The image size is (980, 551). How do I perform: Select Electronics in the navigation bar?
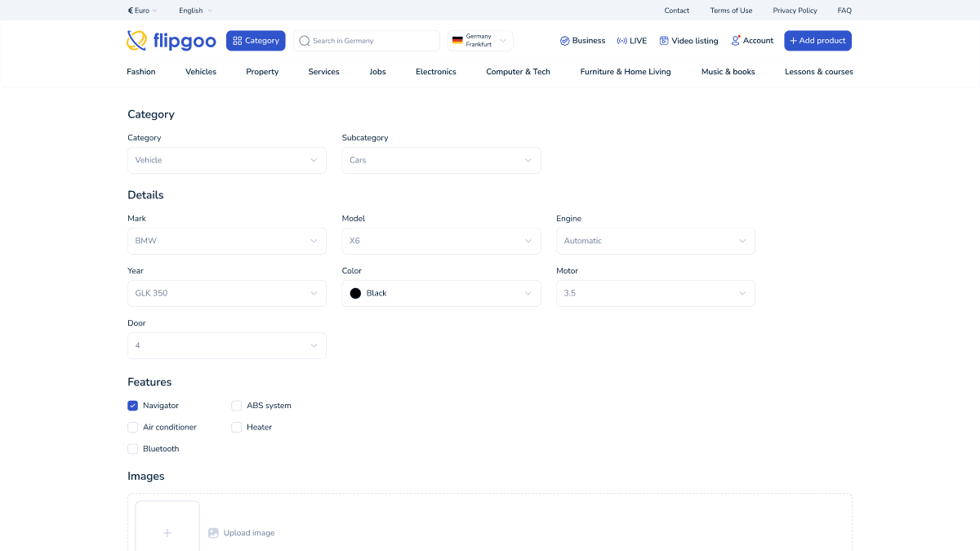click(x=436, y=72)
